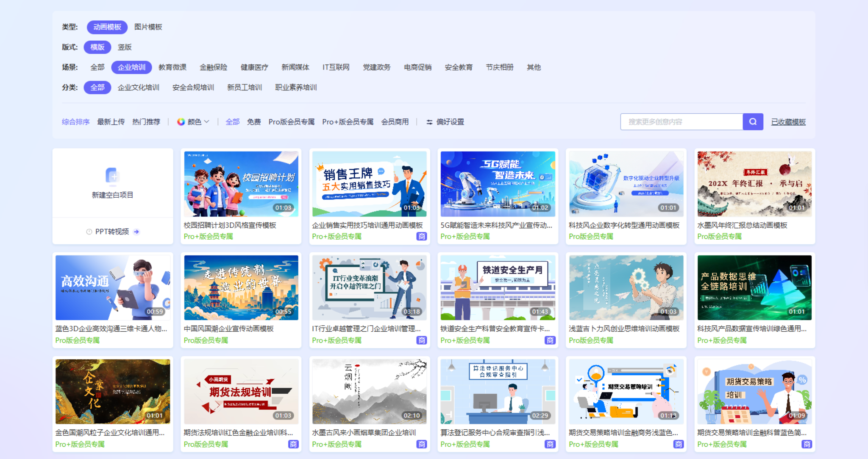Filter by 会员商用
This screenshot has width=868, height=459.
click(x=395, y=122)
